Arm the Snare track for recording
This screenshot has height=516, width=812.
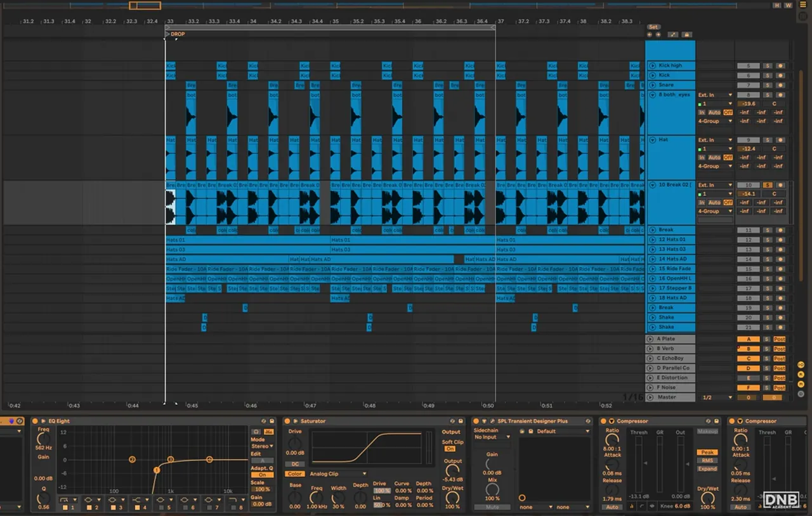point(780,85)
